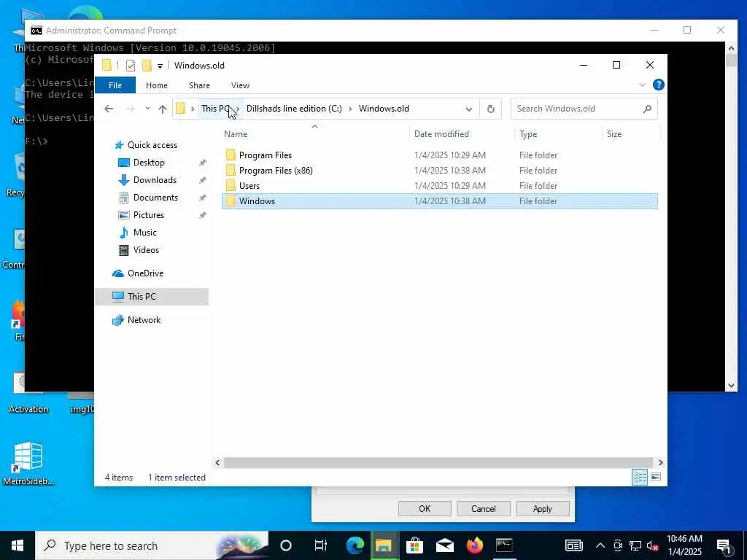
Task: Switch to Large icons view layout icon
Action: click(656, 477)
